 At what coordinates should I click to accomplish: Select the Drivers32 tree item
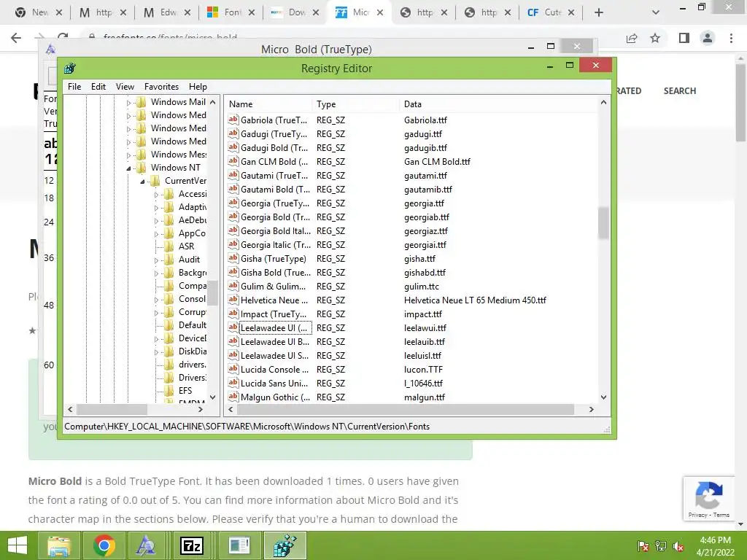pyautogui.click(x=193, y=378)
